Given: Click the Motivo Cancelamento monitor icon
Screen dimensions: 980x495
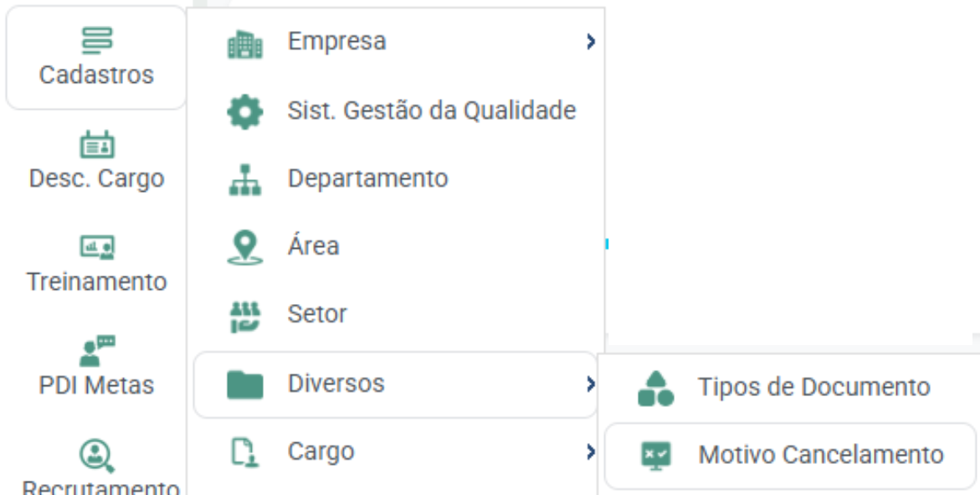Looking at the screenshot, I should [656, 456].
